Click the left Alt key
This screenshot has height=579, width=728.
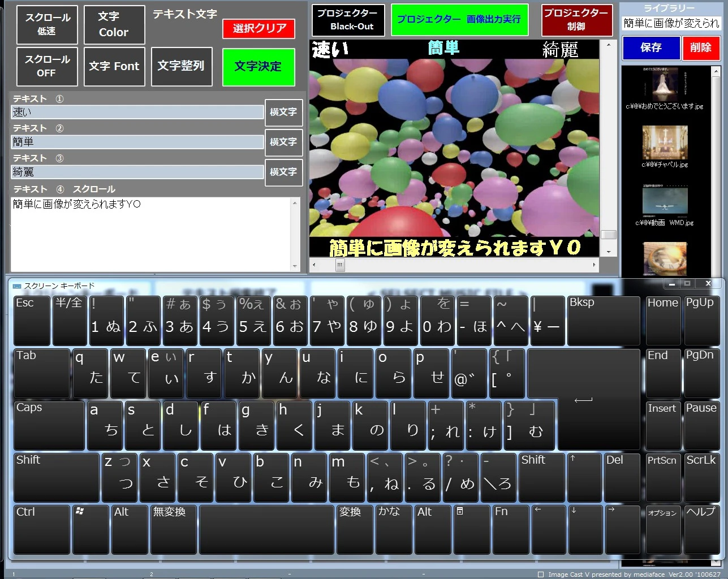tap(130, 529)
